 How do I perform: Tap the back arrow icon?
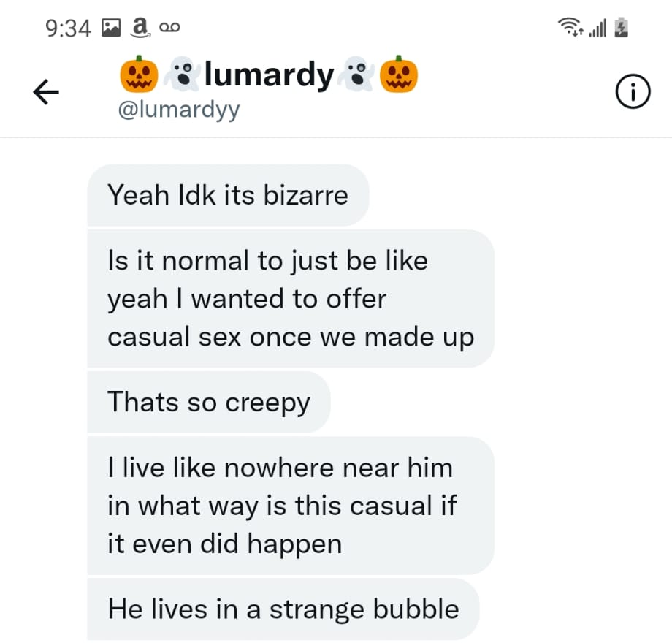(46, 92)
